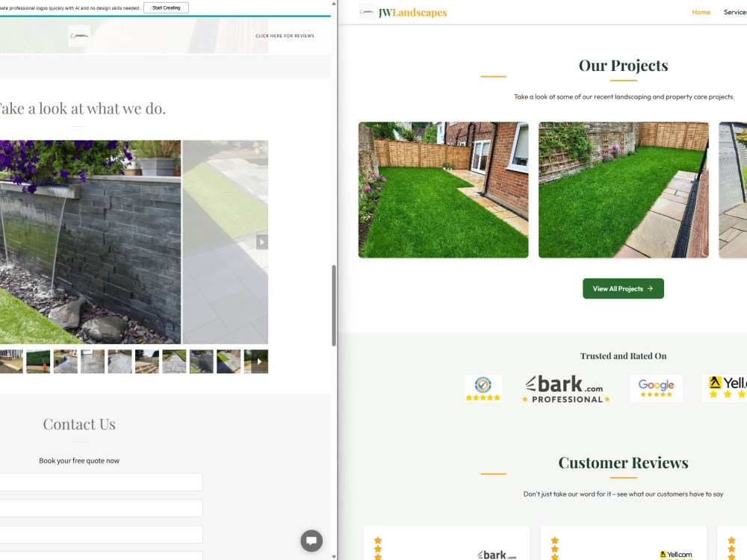The image size is (747, 560).
Task: Click the View All Projects button
Action: tap(623, 288)
